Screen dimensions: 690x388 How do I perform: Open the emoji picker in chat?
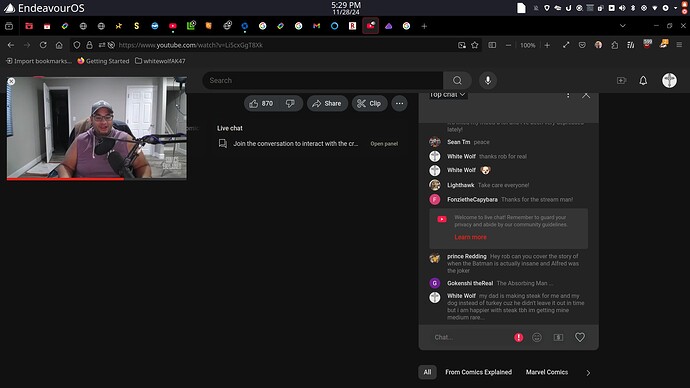pyautogui.click(x=536, y=337)
